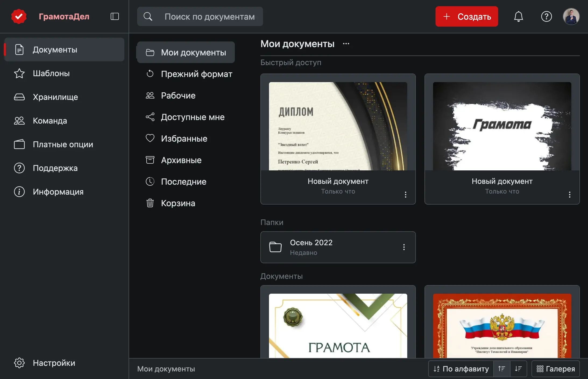
Task: Open options menu of the black Грамота document card
Action: click(570, 195)
